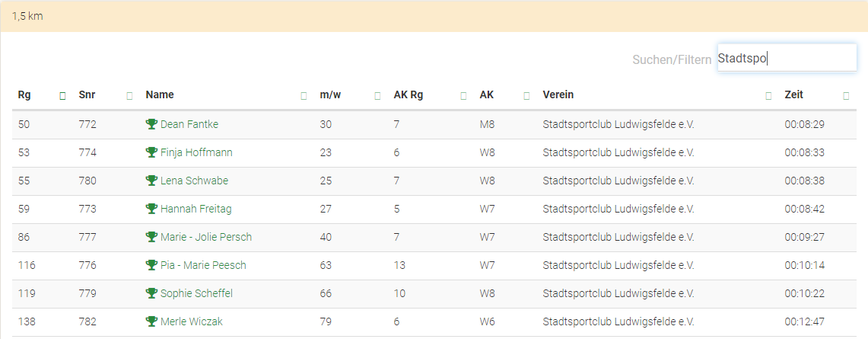Click trophy icon beside Finja Hoffmann

point(151,152)
